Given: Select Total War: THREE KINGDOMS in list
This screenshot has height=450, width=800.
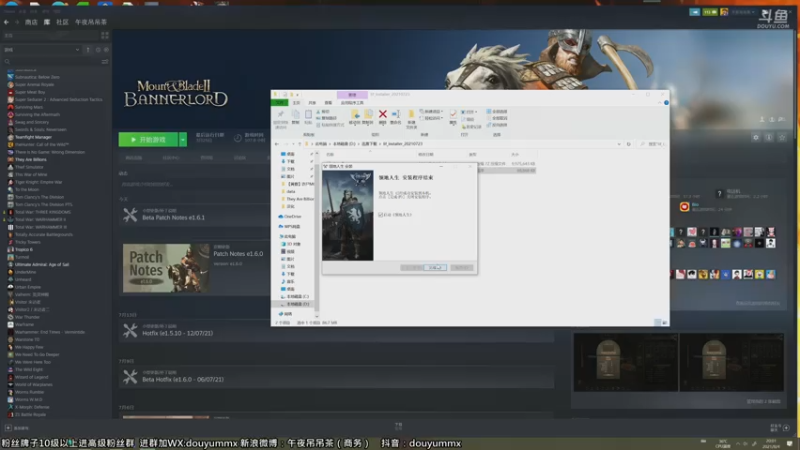Looking at the screenshot, I should click(x=42, y=212).
